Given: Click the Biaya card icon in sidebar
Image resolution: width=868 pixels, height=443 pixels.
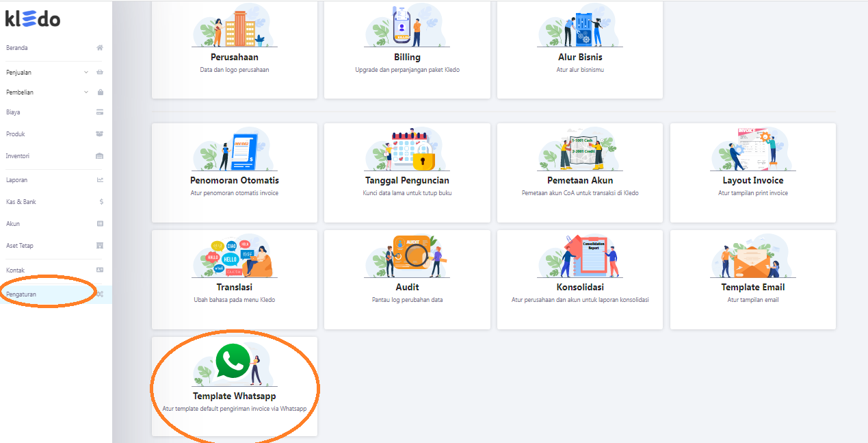Looking at the screenshot, I should [x=100, y=112].
